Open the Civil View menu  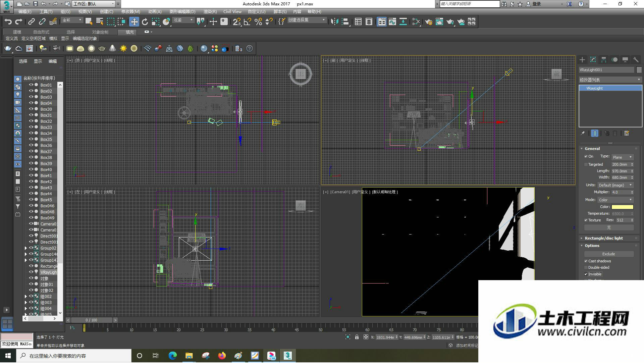click(x=232, y=12)
